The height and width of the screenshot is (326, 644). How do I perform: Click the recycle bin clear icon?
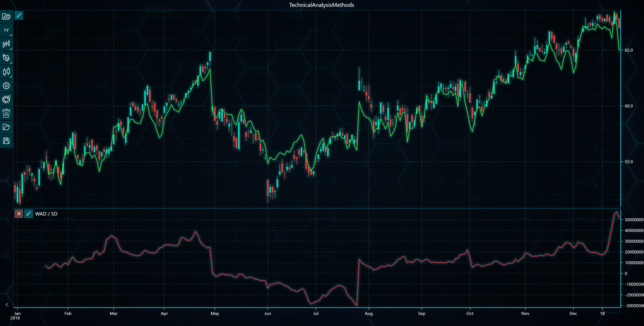pyautogui.click(x=6, y=113)
